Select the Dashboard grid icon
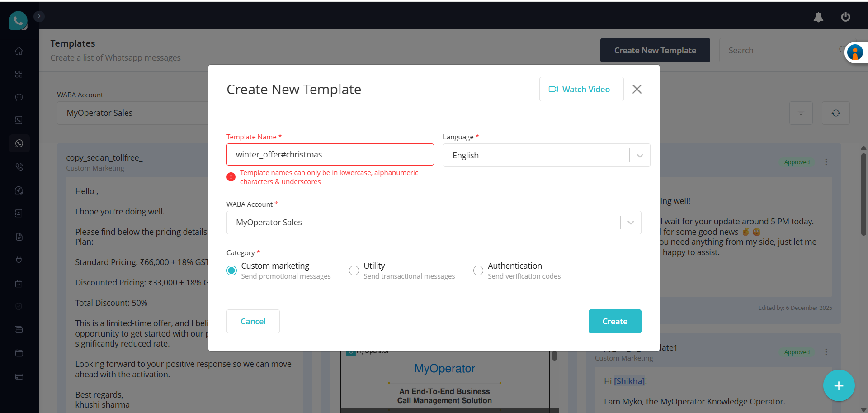 (x=19, y=74)
